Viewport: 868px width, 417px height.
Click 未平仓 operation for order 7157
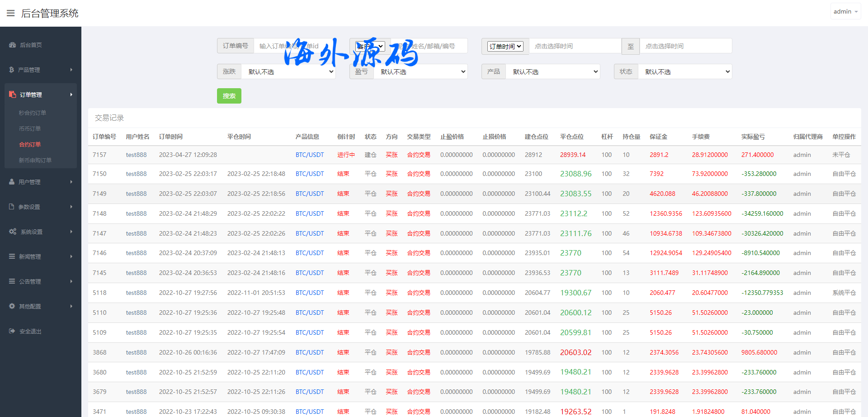pyautogui.click(x=841, y=155)
